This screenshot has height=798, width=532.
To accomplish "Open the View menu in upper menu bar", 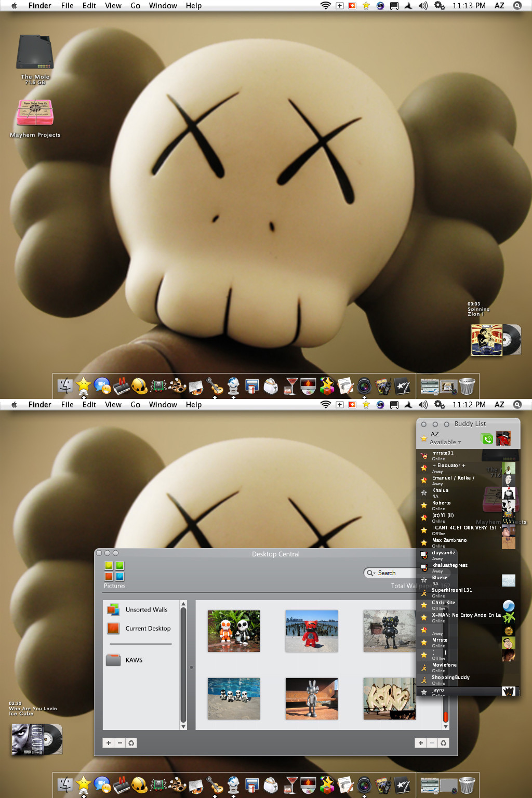I will click(x=113, y=6).
